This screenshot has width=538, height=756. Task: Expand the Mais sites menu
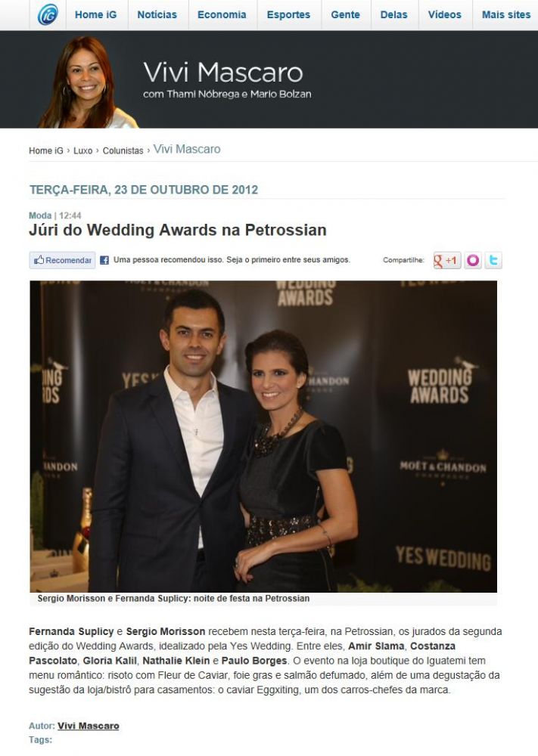[x=505, y=15]
